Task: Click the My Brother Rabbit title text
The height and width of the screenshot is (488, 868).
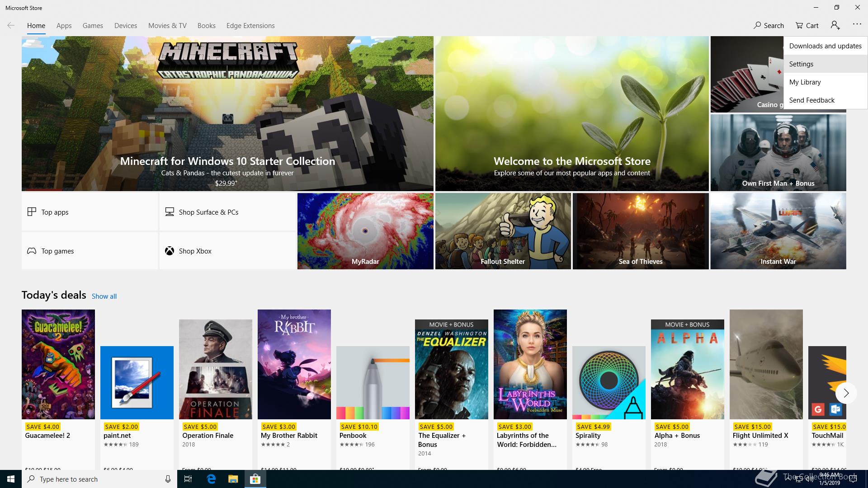Action: click(x=289, y=436)
